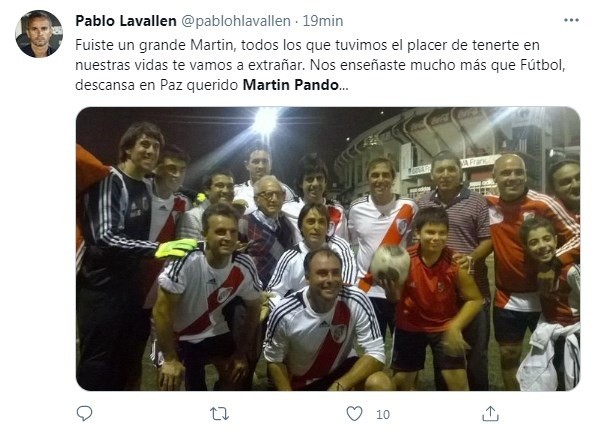Expand the trailing ellipsis after Martin Pando
This screenshot has width=594, height=430.
343,88
